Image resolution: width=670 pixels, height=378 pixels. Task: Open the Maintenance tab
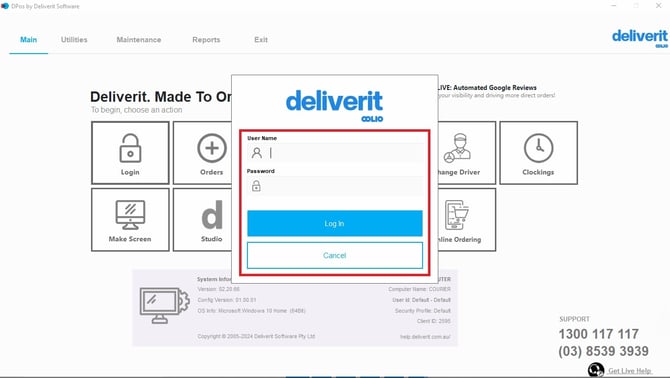tap(139, 40)
